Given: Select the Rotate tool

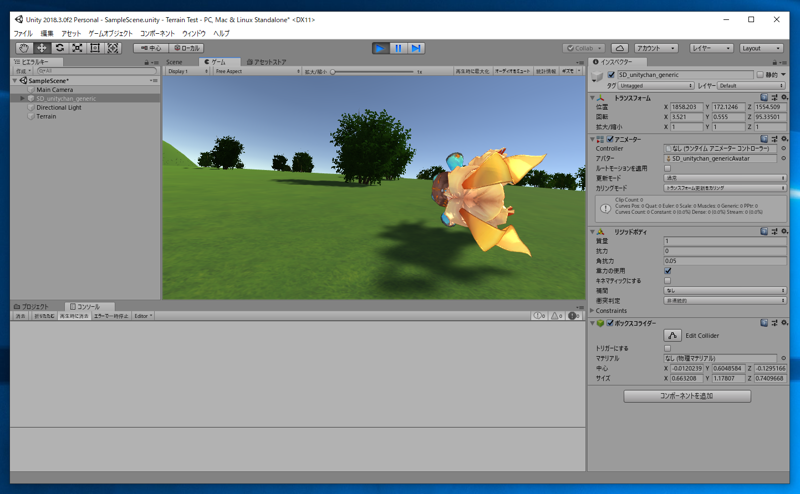Looking at the screenshot, I should 59,48.
